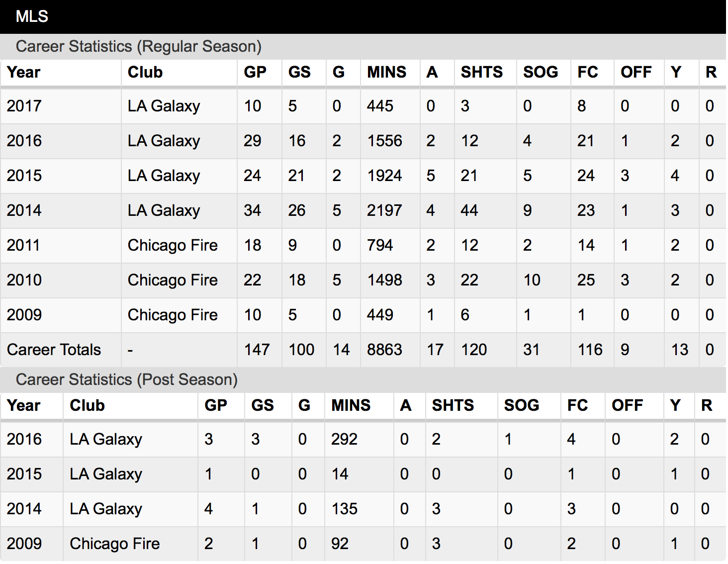Click the SOG column header in post season table
The image size is (728, 564).
tap(522, 405)
